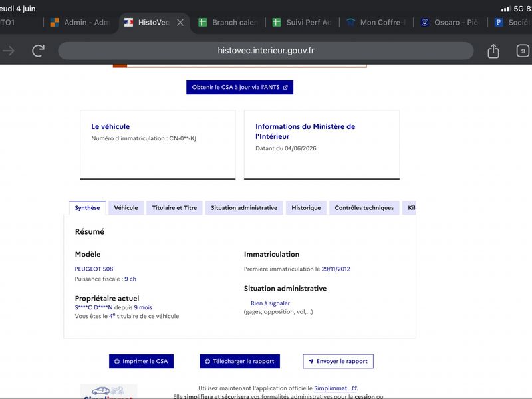The width and height of the screenshot is (532, 399).
Task: Click the histovec.interieur.gouv.fr address bar
Action: pyautogui.click(x=266, y=51)
